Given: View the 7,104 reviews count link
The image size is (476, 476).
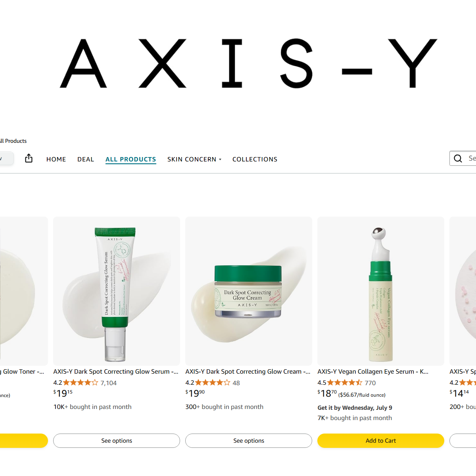Looking at the screenshot, I should [109, 383].
